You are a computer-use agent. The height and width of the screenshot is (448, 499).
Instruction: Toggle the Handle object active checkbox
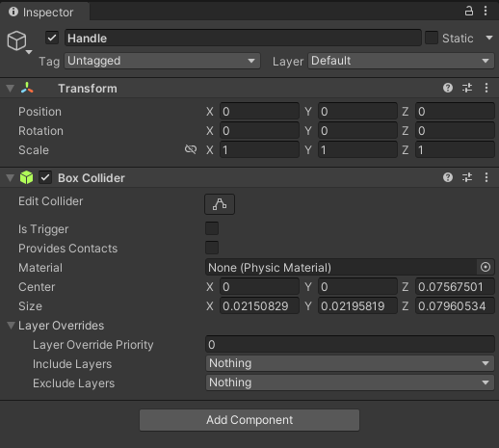(52, 38)
